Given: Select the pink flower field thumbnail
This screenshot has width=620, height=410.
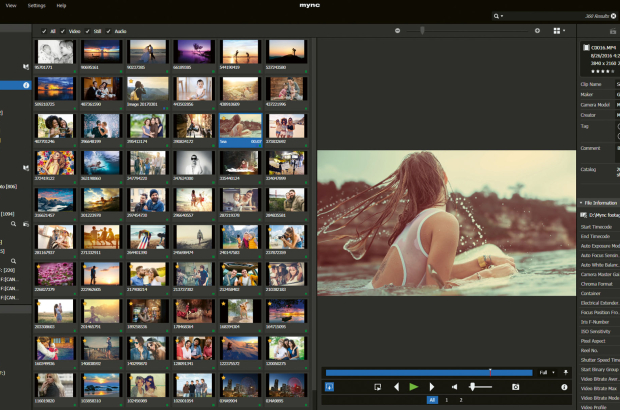Looking at the screenshot, I should 55,274.
